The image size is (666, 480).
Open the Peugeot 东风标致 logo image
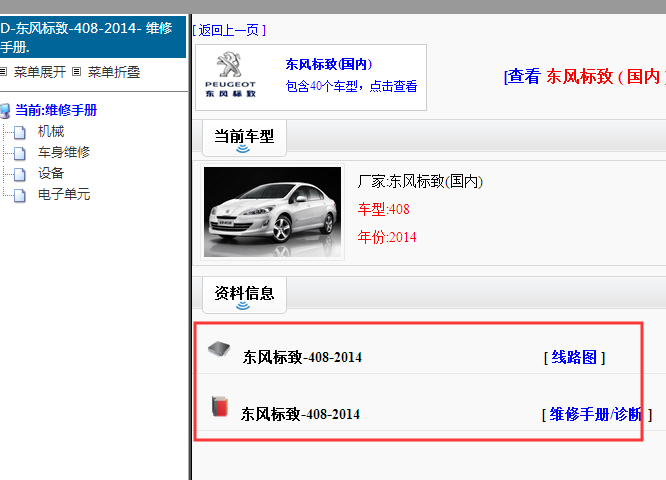(x=230, y=75)
